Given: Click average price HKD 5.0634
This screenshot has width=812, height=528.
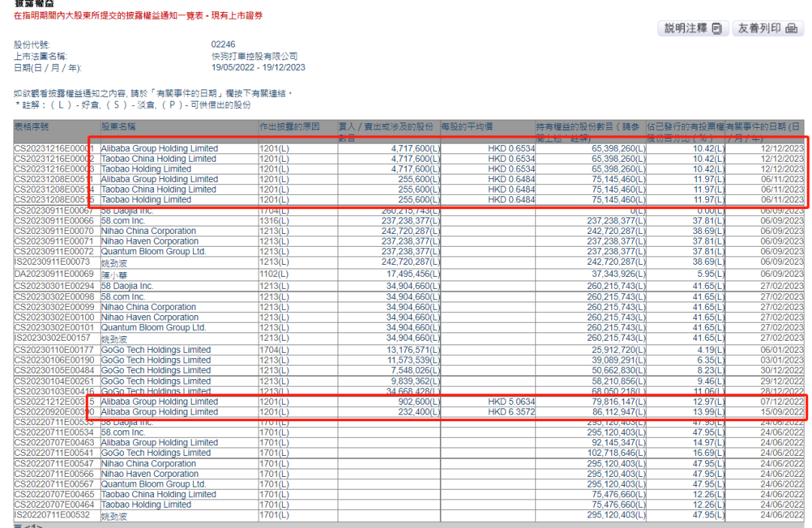Looking at the screenshot, I should [511, 402].
